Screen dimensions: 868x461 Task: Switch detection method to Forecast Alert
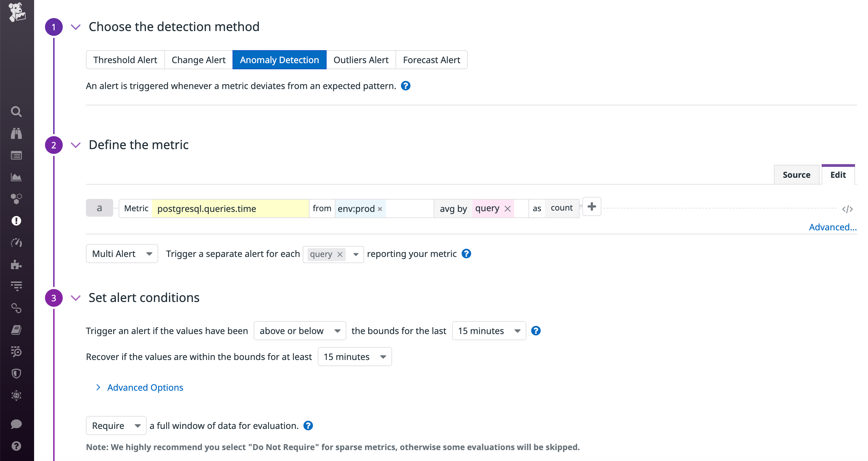pyautogui.click(x=431, y=60)
